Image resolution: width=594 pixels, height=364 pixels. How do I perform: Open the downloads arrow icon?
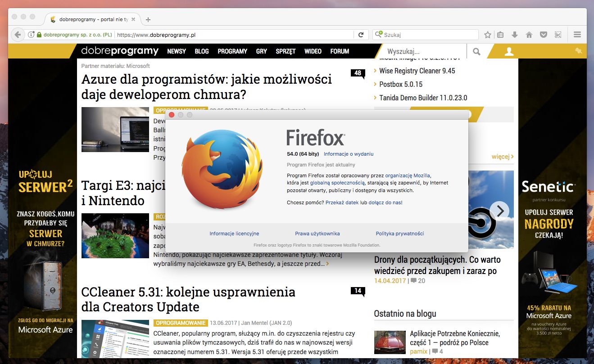515,35
